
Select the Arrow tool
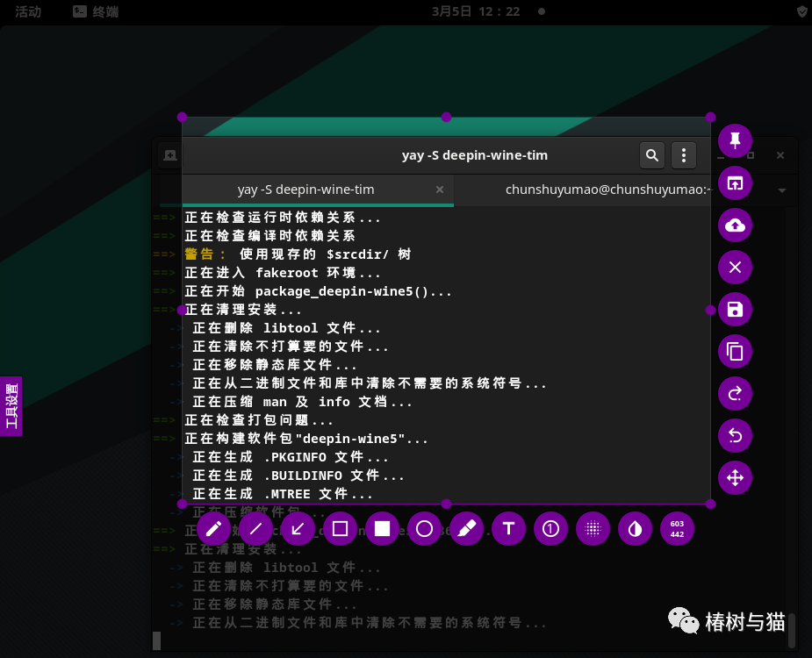coord(298,528)
